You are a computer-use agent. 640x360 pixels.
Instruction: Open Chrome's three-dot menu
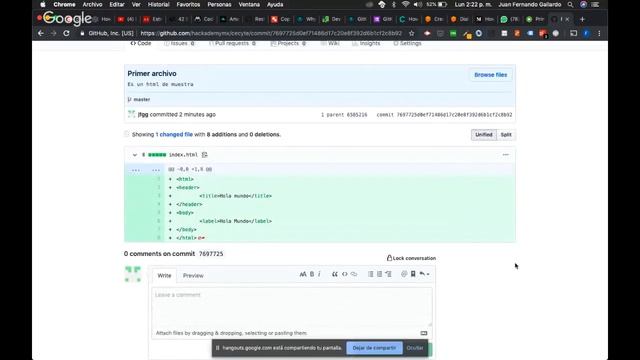599,33
